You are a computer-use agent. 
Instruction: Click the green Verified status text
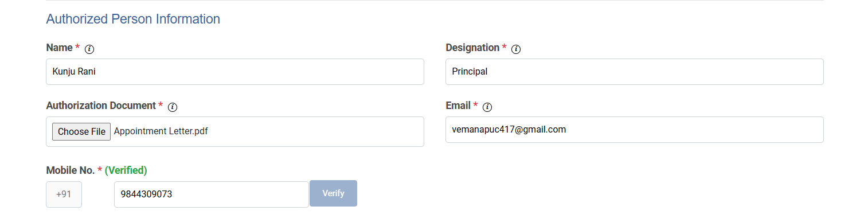tap(126, 170)
